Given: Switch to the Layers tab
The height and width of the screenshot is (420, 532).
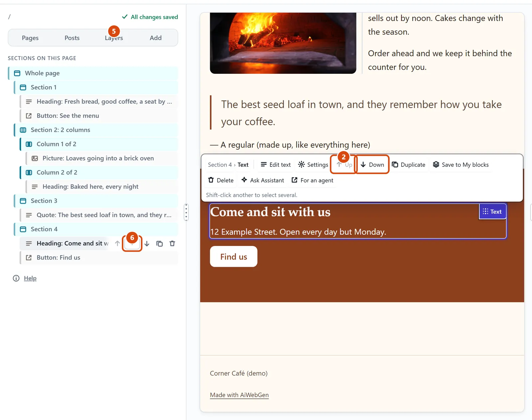Looking at the screenshot, I should tap(114, 38).
